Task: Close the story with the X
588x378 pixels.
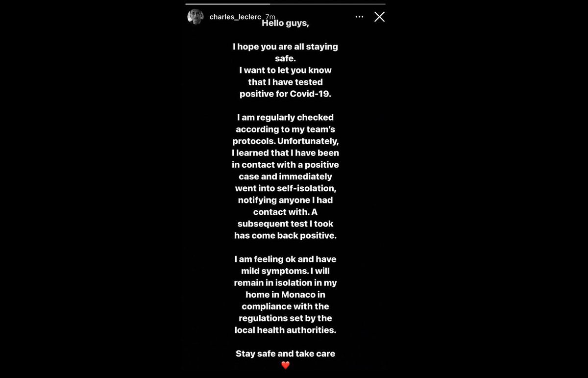Action: point(379,17)
